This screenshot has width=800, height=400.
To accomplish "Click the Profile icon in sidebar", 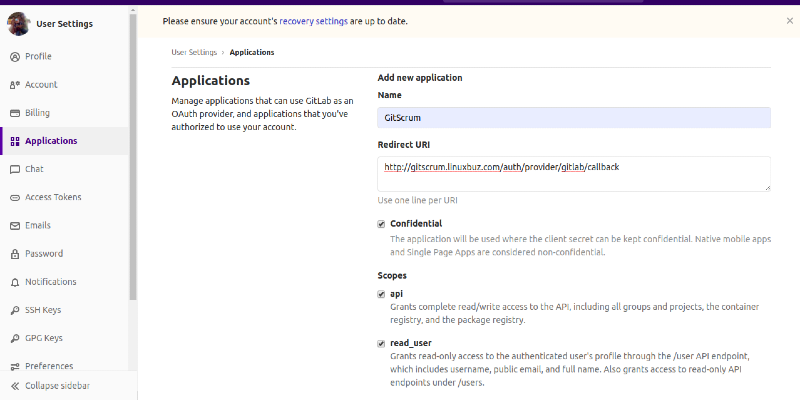I will click(x=15, y=56).
